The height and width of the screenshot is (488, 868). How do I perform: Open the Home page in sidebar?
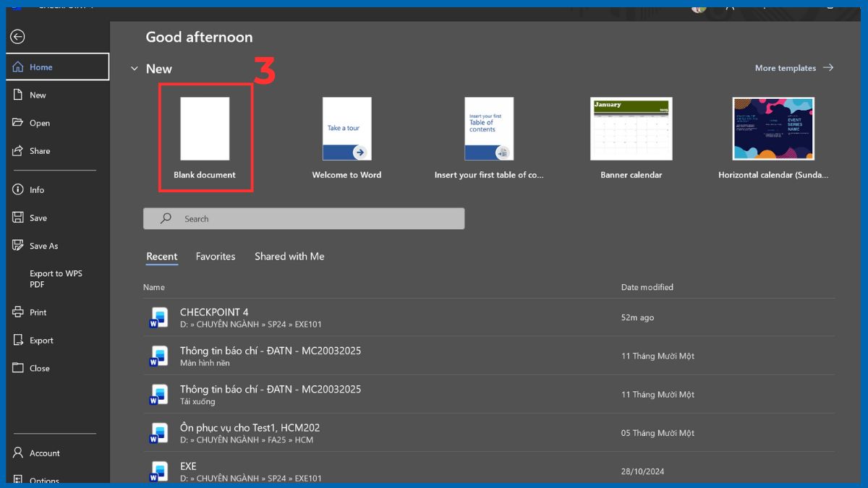point(41,67)
